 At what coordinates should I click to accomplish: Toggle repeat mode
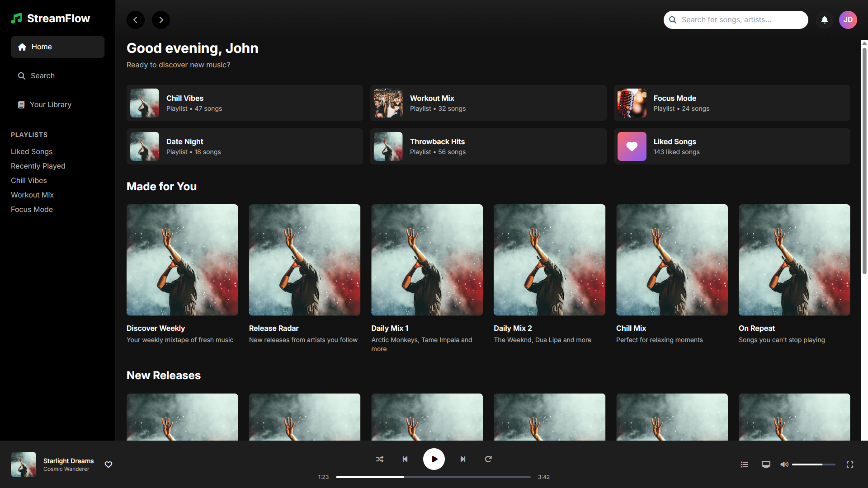(x=489, y=459)
